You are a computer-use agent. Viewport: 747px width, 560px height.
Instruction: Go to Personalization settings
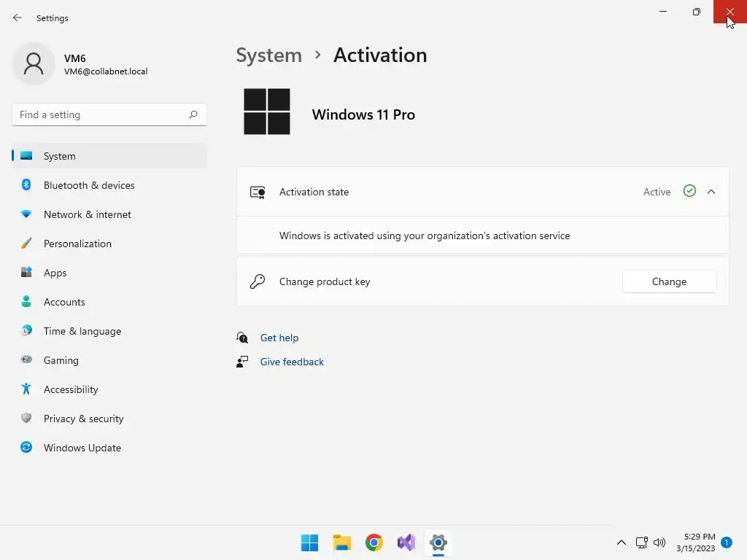coord(109,244)
